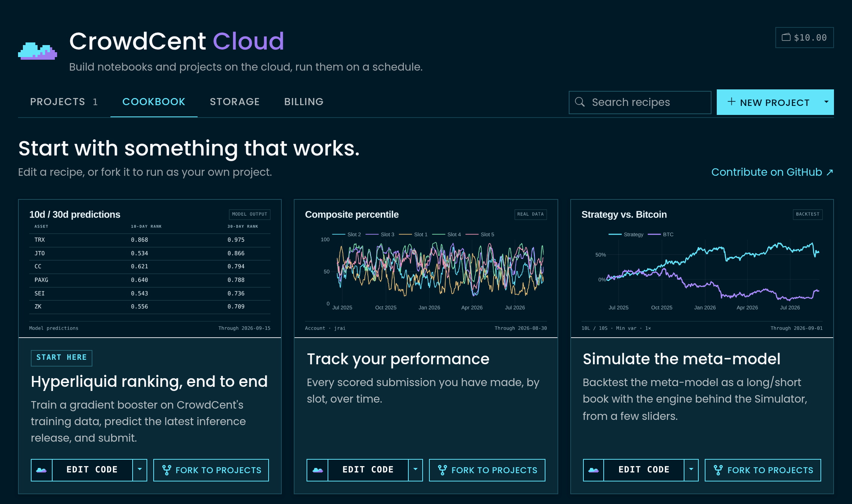The height and width of the screenshot is (504, 852).
Task: Expand the New Project dropdown arrow
Action: point(826,102)
